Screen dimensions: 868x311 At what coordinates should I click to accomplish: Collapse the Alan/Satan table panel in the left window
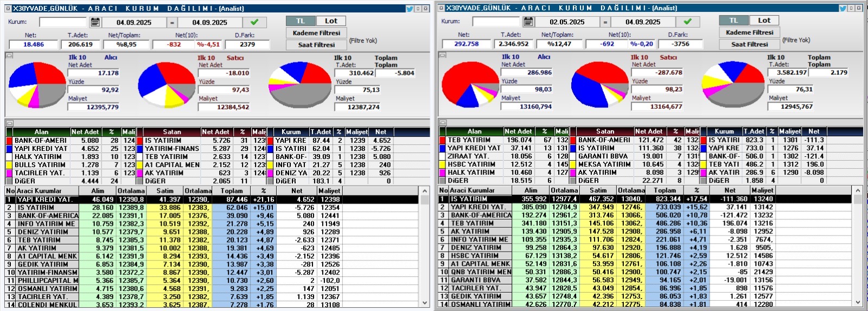[9, 123]
